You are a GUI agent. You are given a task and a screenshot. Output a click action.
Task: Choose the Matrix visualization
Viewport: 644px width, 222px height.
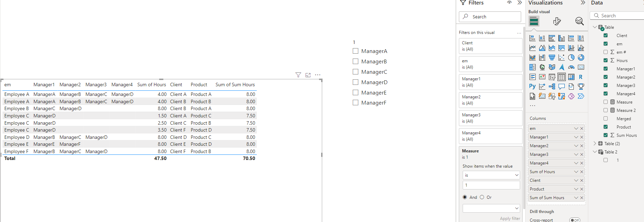571,77
